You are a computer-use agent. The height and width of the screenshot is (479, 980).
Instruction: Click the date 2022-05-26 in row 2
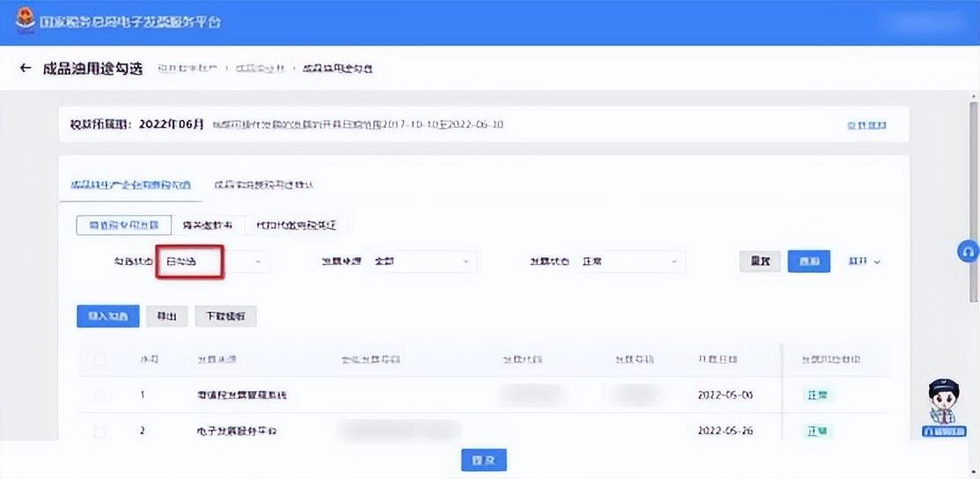(x=726, y=431)
